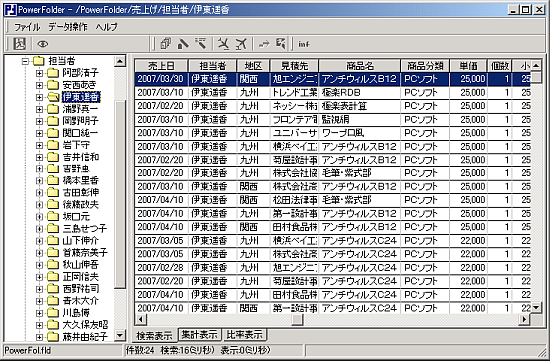
Task: Click the PowerFolder title bar app icon
Action: click(11, 9)
